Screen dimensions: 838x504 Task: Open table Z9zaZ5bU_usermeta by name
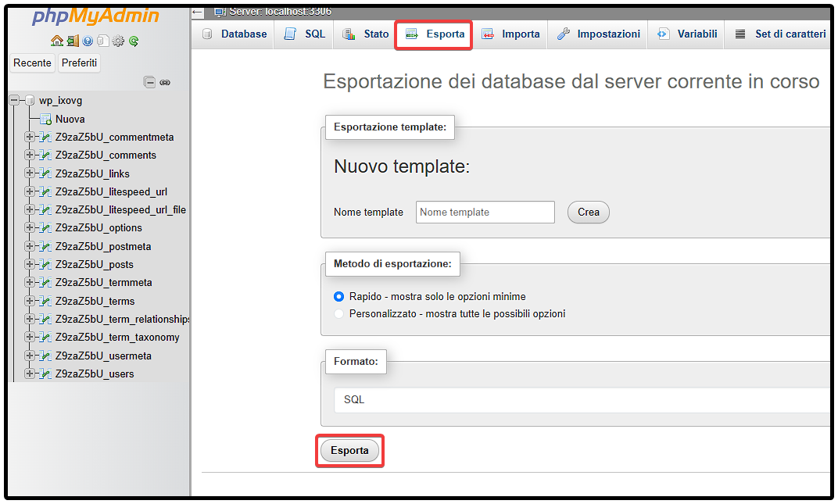pyautogui.click(x=103, y=356)
